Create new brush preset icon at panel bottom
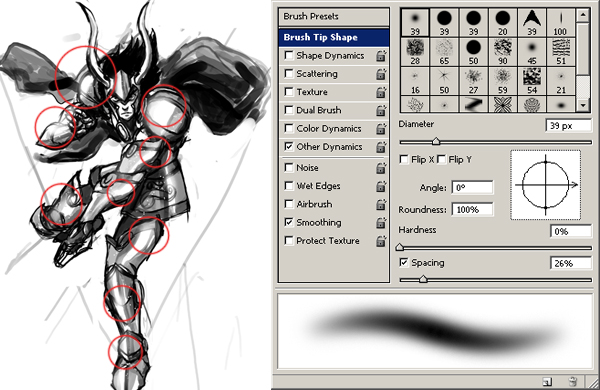The image size is (600, 390). [x=547, y=382]
